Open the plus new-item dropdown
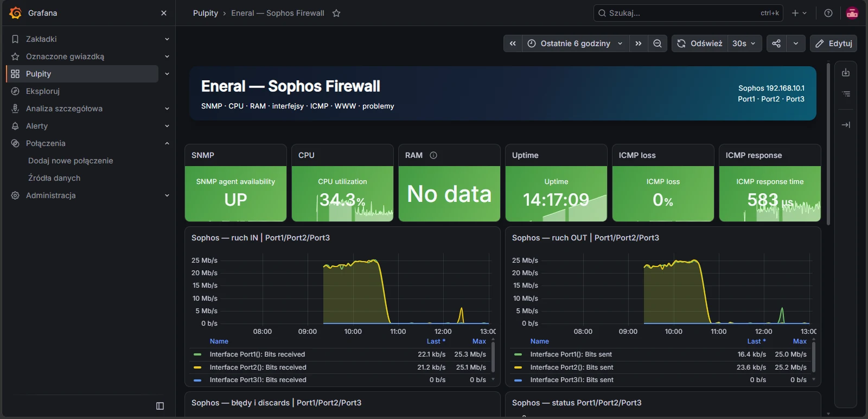The width and height of the screenshot is (868, 419). 799,13
